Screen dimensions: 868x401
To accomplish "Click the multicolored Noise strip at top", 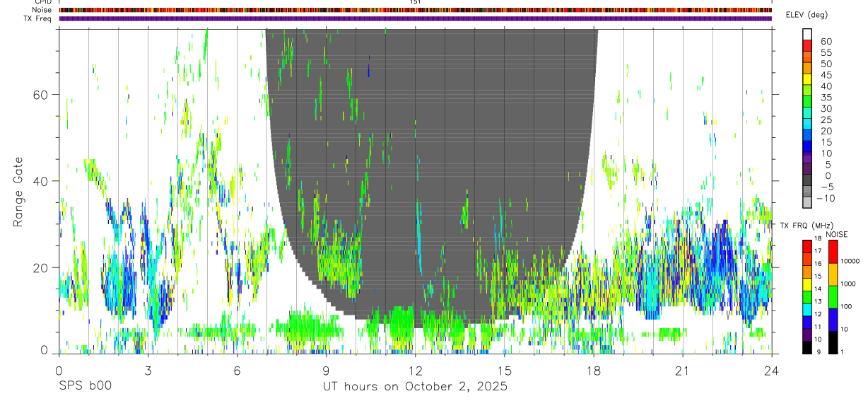I will click(415, 10).
